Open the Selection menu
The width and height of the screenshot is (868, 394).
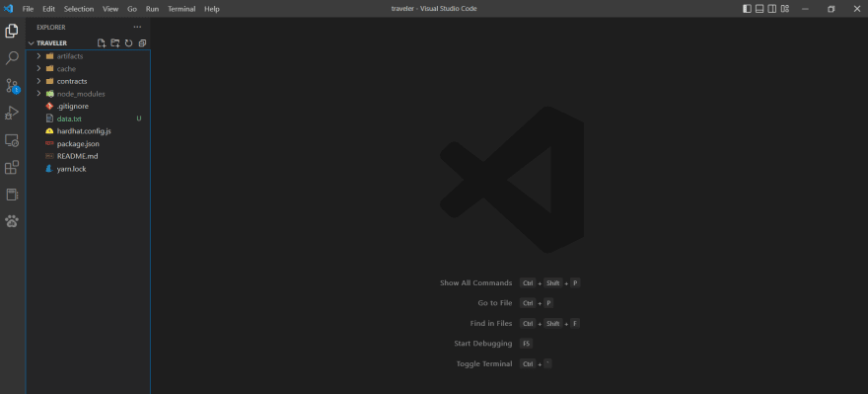coord(79,9)
